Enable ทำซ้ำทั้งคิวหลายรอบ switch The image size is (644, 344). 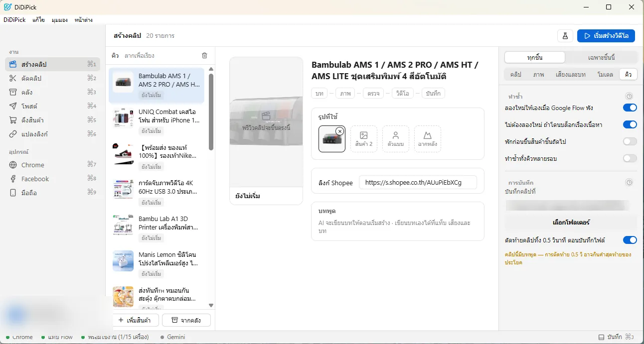click(x=630, y=158)
